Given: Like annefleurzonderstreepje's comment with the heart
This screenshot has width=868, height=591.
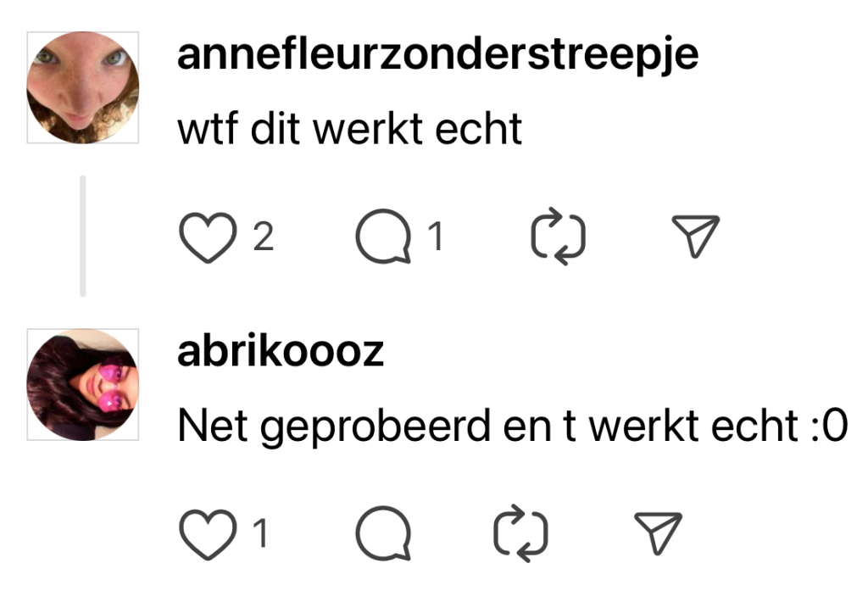Looking at the screenshot, I should pyautogui.click(x=208, y=237).
